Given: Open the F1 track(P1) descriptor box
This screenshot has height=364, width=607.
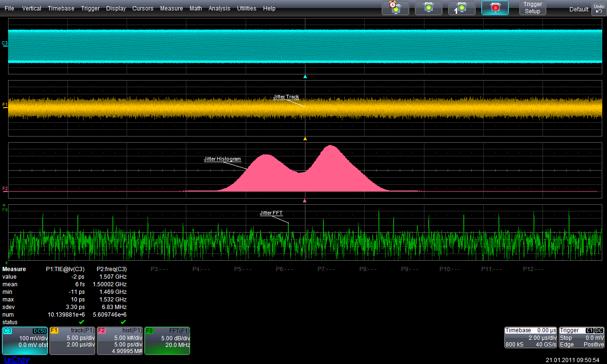Looking at the screenshot, I should coord(72,340).
